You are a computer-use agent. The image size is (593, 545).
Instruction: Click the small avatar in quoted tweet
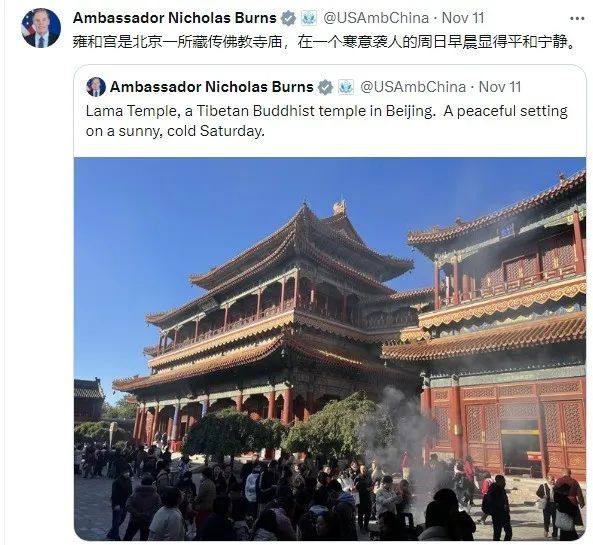[x=96, y=87]
